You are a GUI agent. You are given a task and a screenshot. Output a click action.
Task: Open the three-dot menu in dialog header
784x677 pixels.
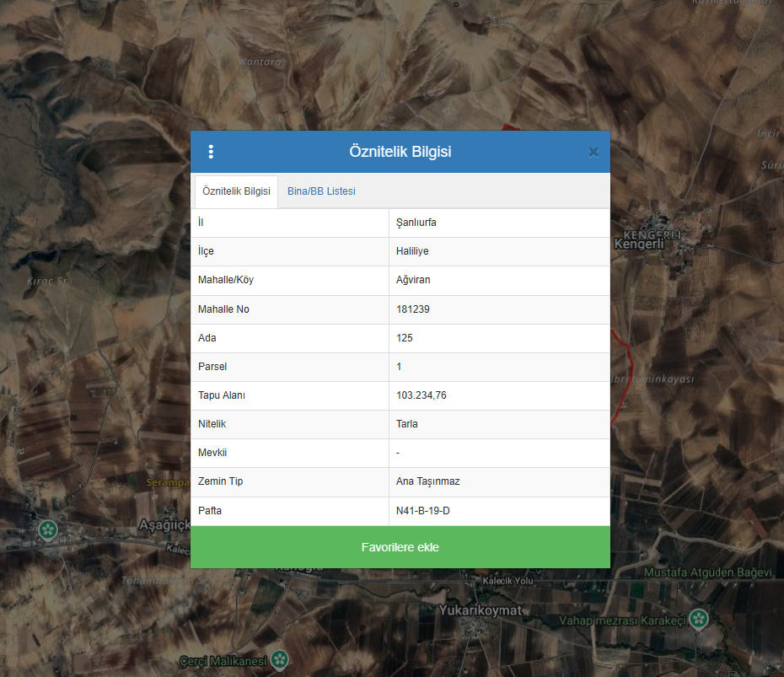pos(211,152)
